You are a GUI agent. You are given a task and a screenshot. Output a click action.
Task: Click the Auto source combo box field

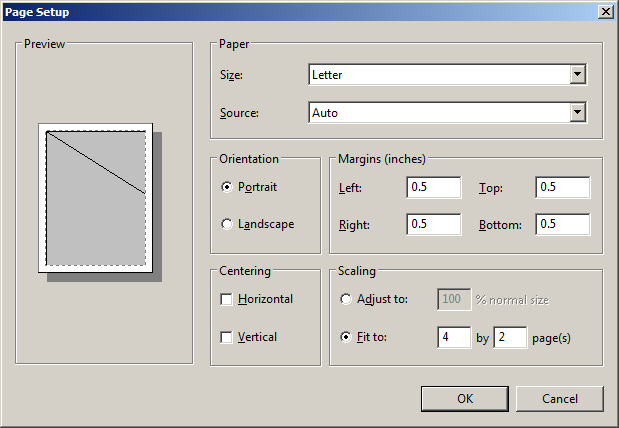[x=447, y=112]
